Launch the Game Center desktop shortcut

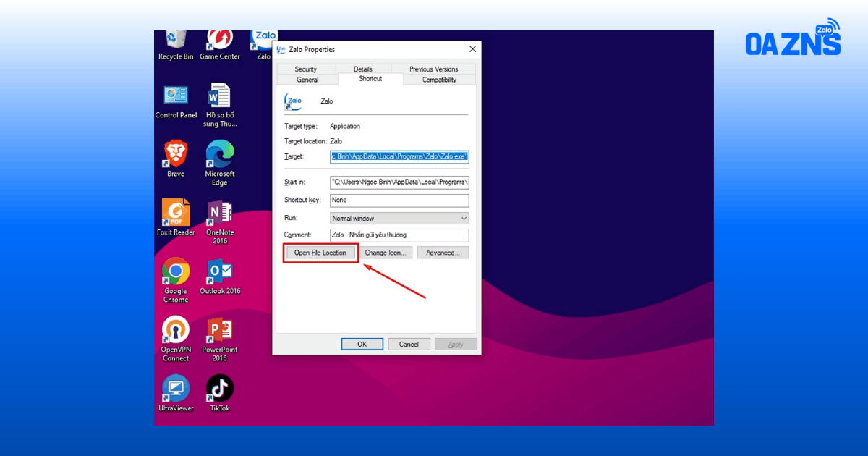coord(220,45)
